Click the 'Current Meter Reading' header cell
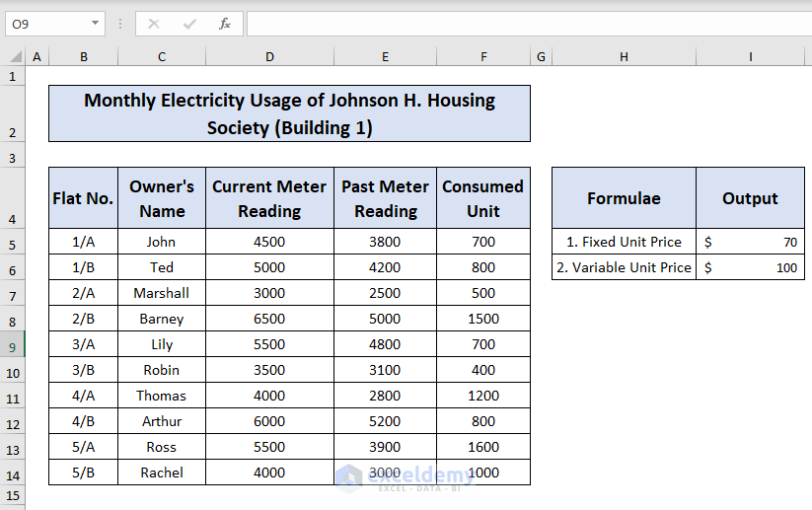The image size is (812, 510). click(269, 198)
